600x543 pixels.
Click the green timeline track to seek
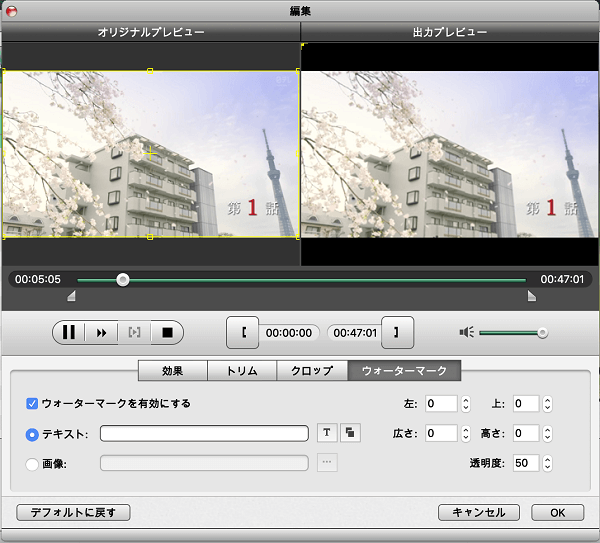coord(302,280)
